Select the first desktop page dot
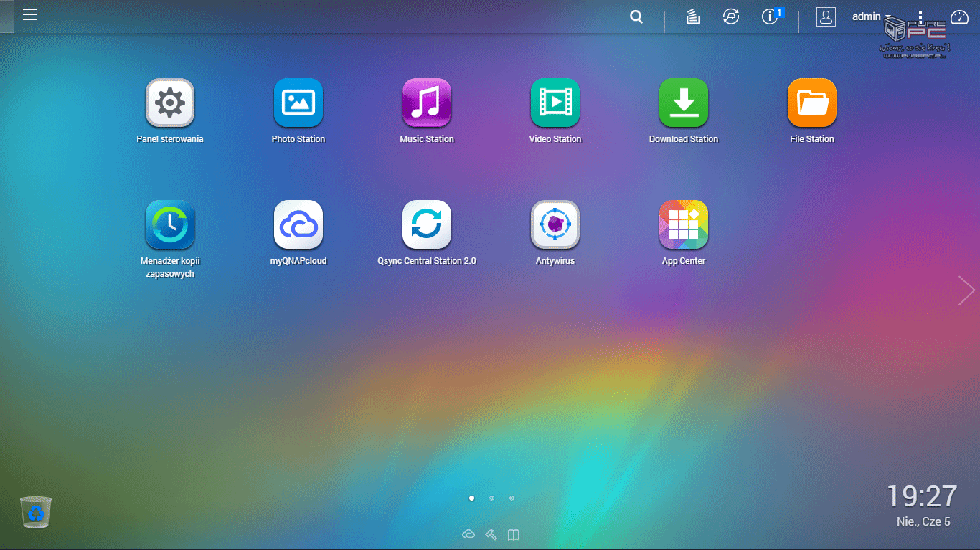Viewport: 980px width, 550px height. tap(471, 498)
